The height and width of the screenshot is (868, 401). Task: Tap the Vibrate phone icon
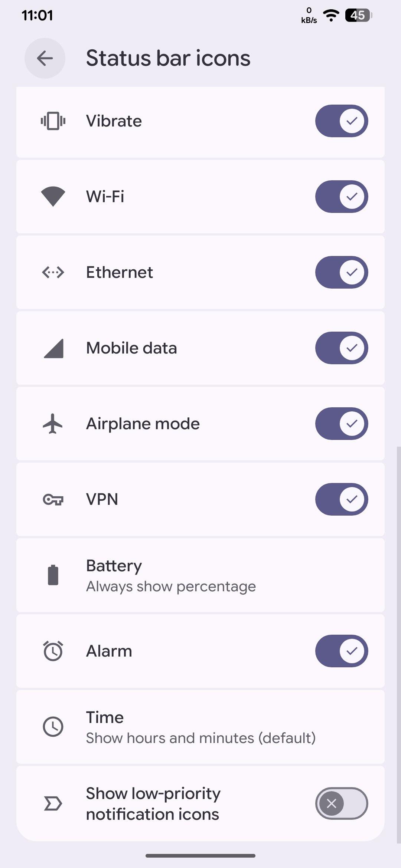(53, 121)
